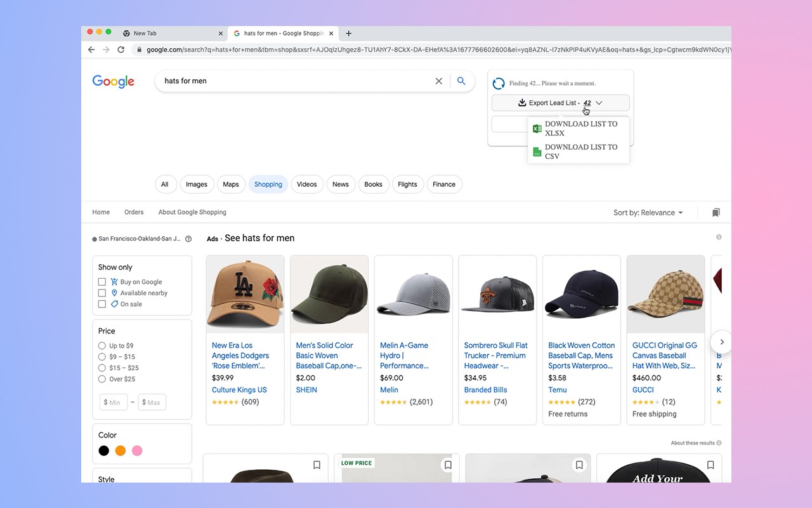Close the New Tab tab
This screenshot has width=812, height=508.
tap(221, 34)
